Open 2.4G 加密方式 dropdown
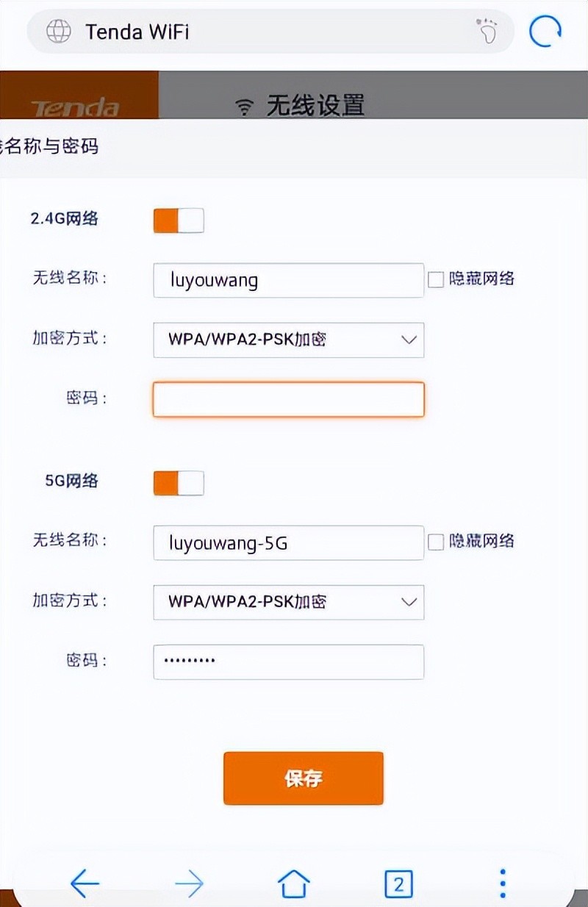The width and height of the screenshot is (588, 907). tap(288, 340)
